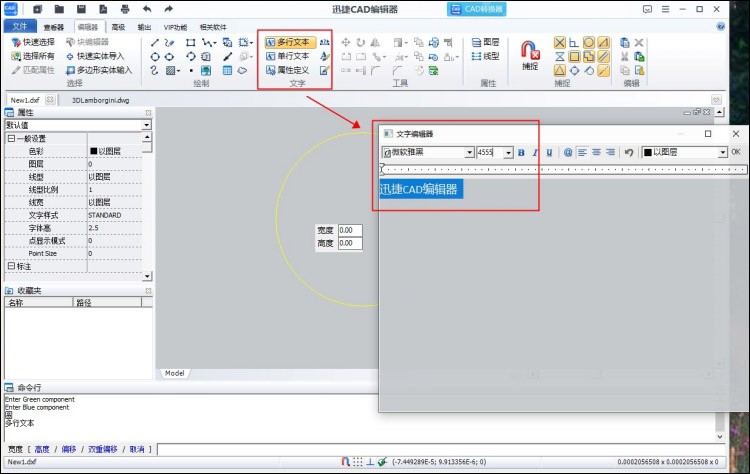Select the rectangle drawing tool

click(190, 43)
